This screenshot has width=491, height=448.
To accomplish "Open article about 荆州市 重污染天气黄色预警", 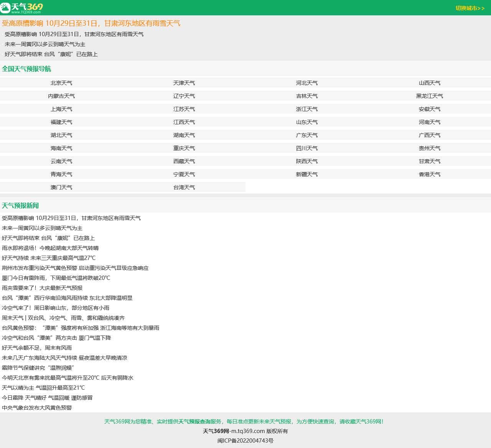I will (75, 268).
